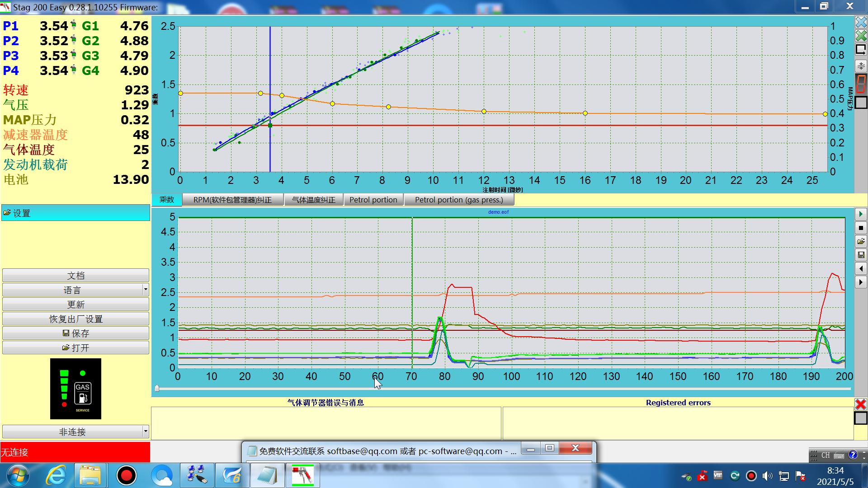This screenshot has width=868, height=488.
Task: Click the green X erase points icon
Action: coord(861,36)
